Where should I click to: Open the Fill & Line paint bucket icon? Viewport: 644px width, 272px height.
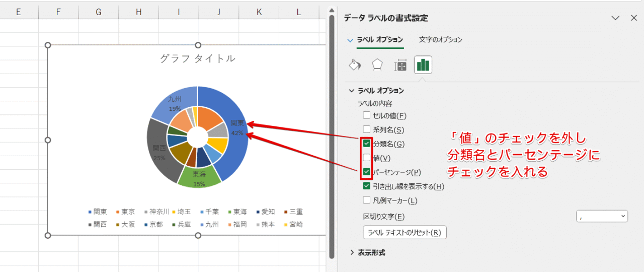[355, 65]
